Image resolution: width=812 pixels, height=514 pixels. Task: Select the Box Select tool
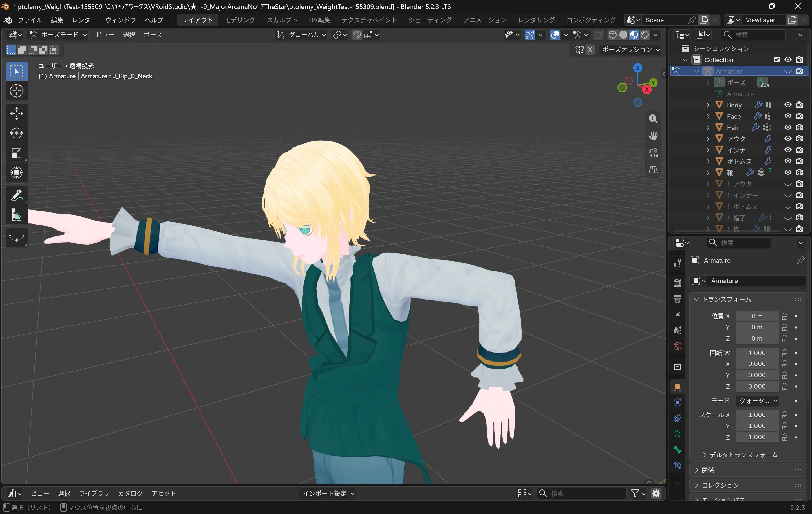(x=17, y=71)
